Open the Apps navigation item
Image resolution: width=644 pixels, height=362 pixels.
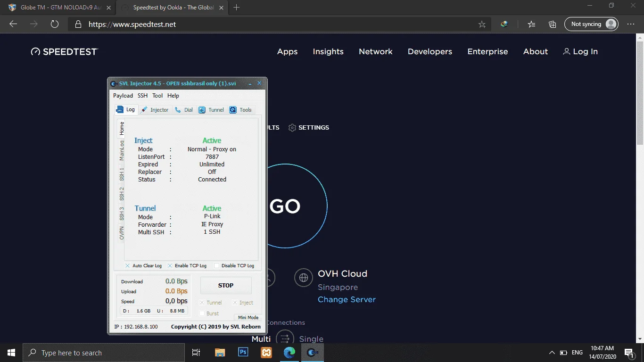tap(287, 51)
